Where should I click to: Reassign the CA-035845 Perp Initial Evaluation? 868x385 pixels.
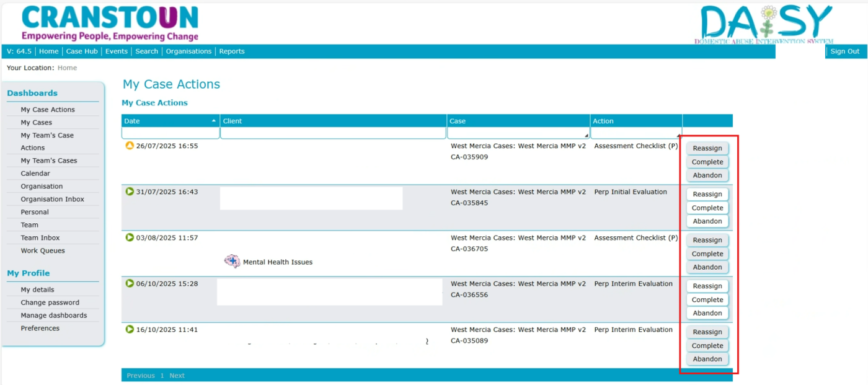click(x=707, y=194)
